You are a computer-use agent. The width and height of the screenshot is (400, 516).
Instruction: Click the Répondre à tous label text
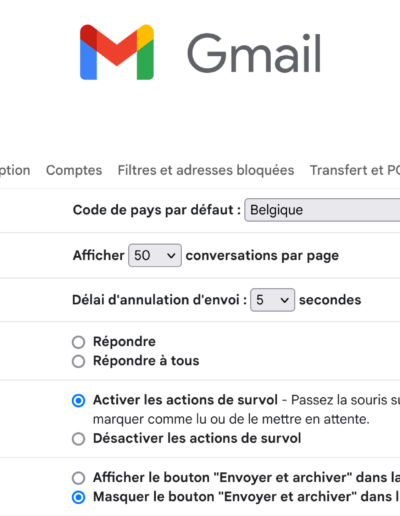pyautogui.click(x=146, y=361)
